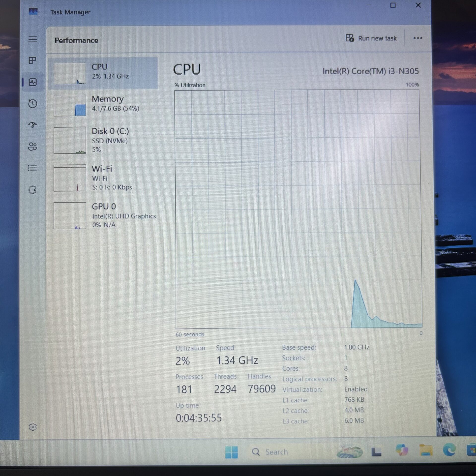Go to the Processes page icon
This screenshot has width=476, height=476.
pos(33,60)
